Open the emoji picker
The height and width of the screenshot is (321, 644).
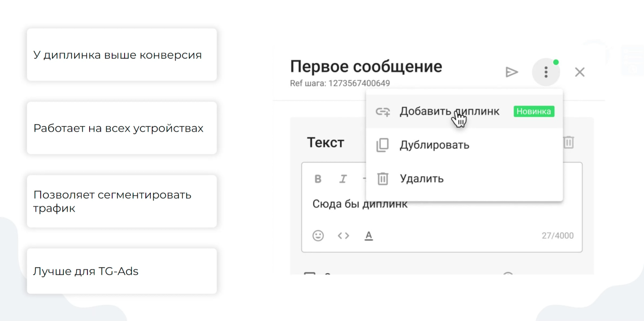click(x=318, y=236)
